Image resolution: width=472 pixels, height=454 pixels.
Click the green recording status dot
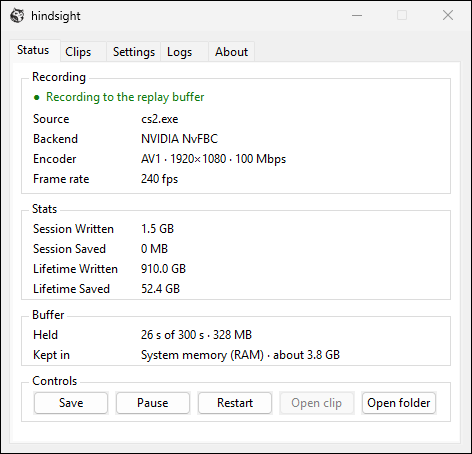click(37, 97)
